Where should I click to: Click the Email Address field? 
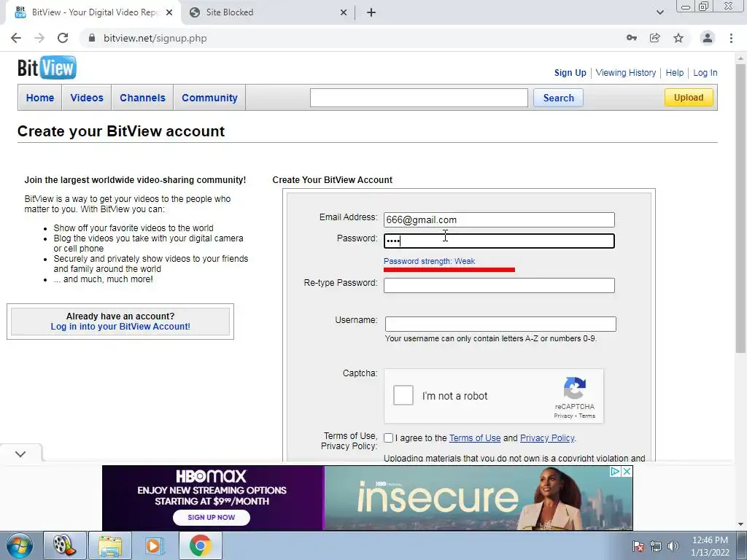coord(499,219)
